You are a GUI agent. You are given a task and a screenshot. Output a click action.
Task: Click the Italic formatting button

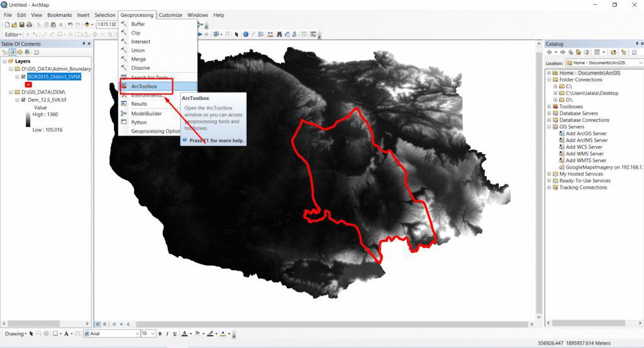(x=167, y=334)
